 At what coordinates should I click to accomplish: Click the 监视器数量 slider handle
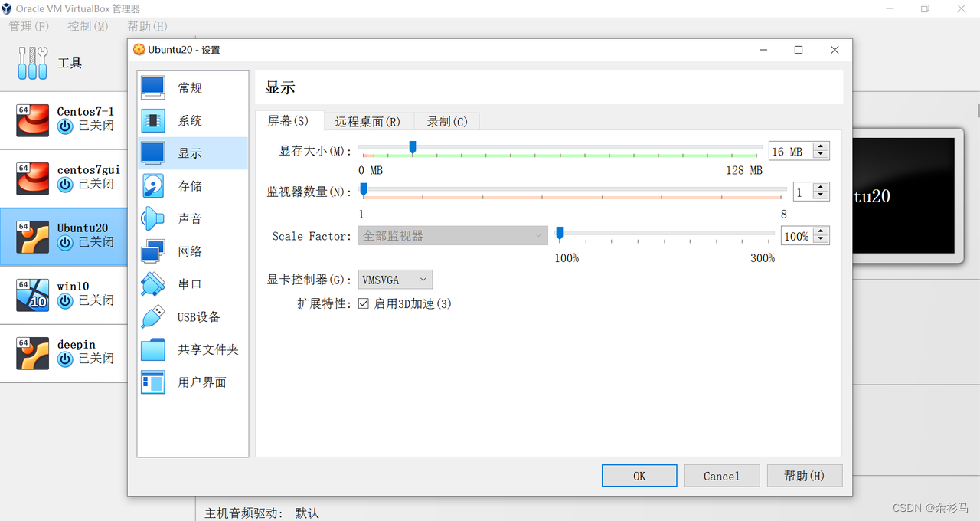tap(364, 188)
